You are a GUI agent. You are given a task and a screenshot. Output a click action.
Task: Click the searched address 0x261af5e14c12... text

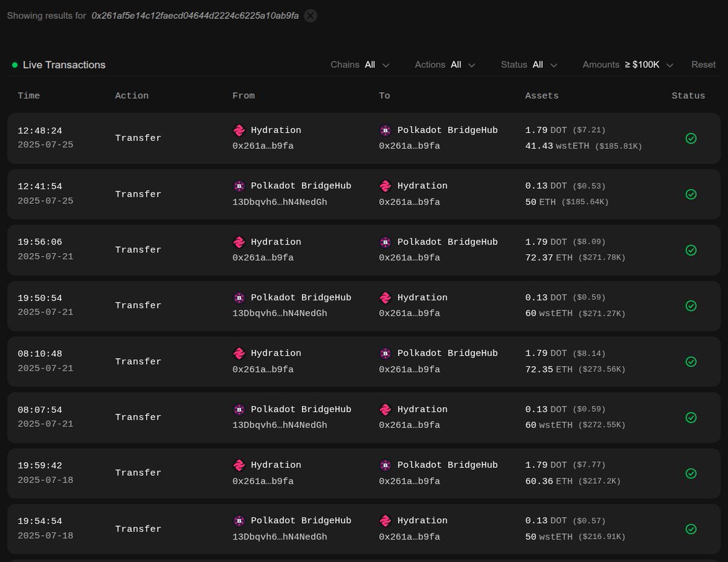click(195, 16)
